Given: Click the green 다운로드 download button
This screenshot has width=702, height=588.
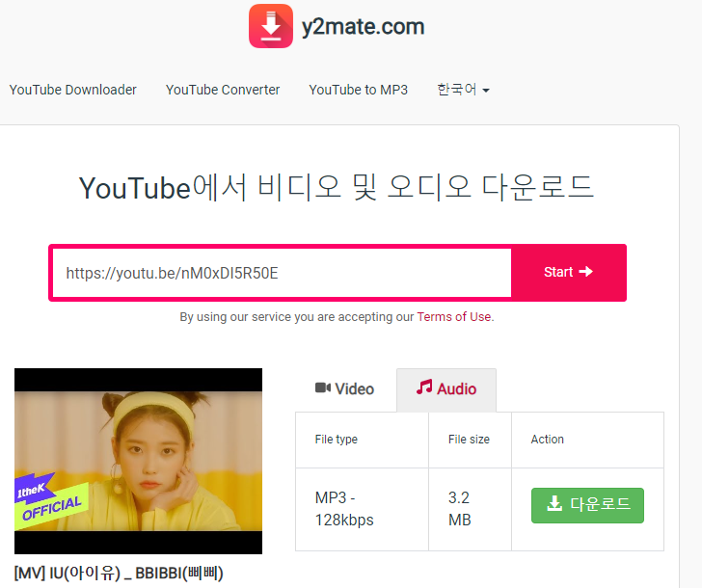Looking at the screenshot, I should point(587,505).
